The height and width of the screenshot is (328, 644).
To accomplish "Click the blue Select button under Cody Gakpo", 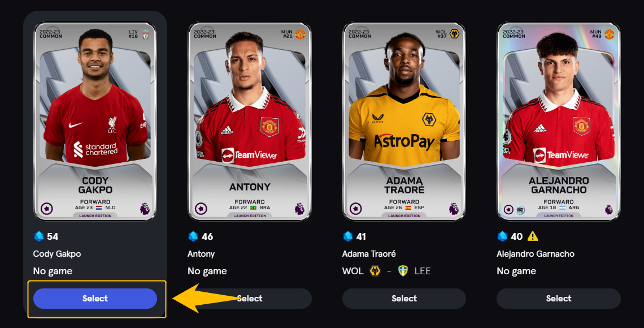I will (95, 299).
